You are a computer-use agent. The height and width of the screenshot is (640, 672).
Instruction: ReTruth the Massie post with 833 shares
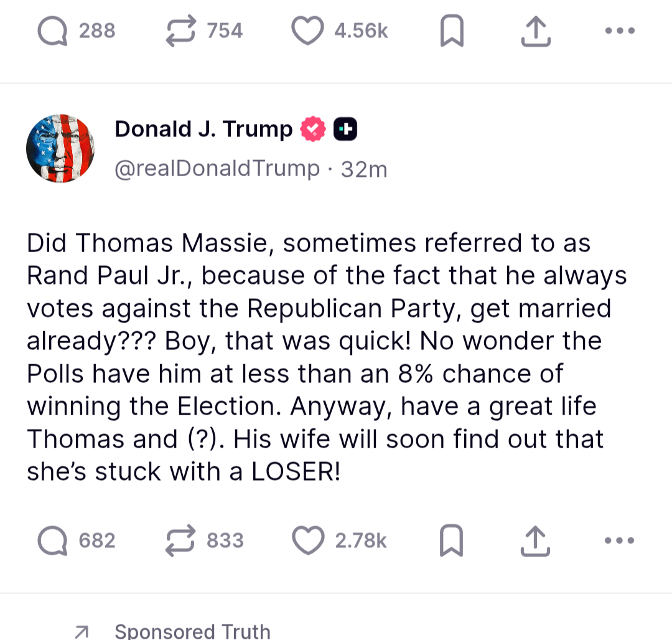pyautogui.click(x=180, y=540)
